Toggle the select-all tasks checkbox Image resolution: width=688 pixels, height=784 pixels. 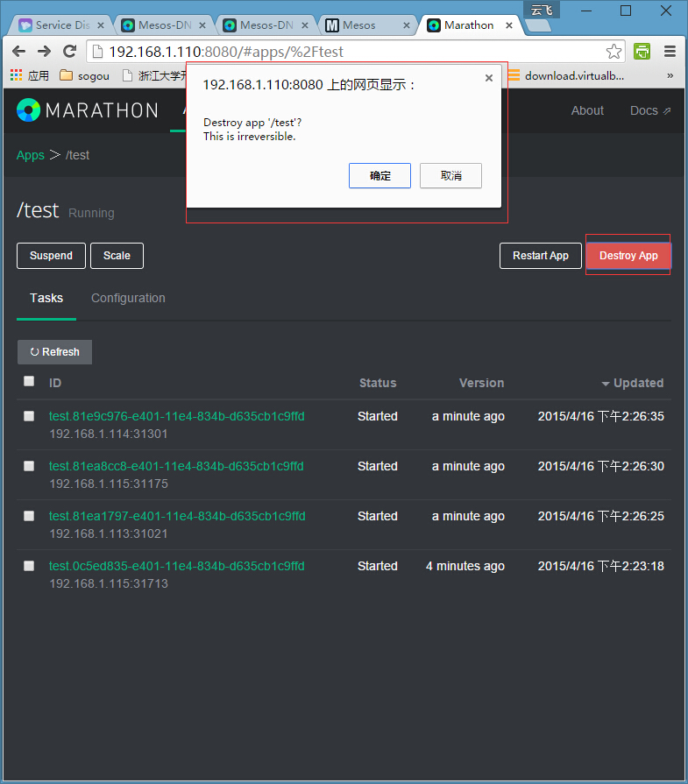(29, 382)
